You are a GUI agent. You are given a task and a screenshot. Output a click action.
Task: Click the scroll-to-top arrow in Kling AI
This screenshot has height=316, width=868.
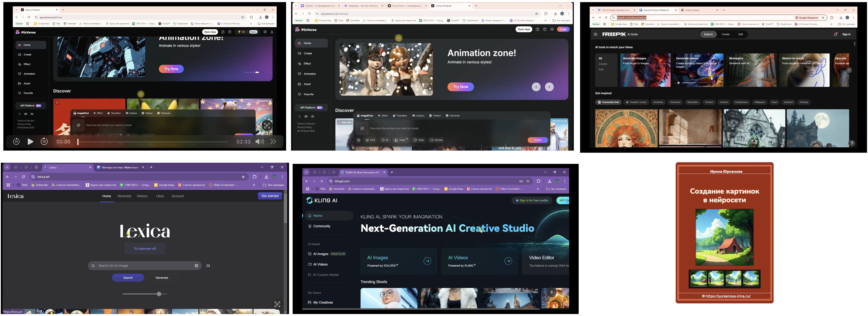(x=552, y=292)
